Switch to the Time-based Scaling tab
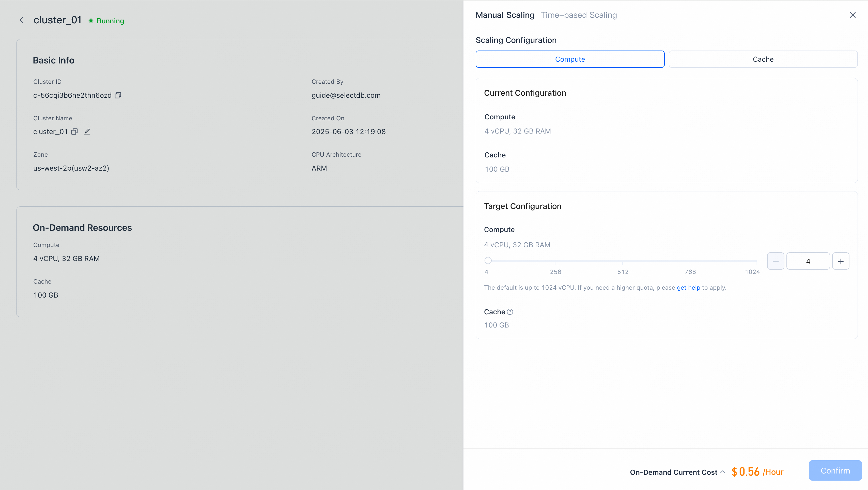The image size is (868, 490). pos(579,15)
